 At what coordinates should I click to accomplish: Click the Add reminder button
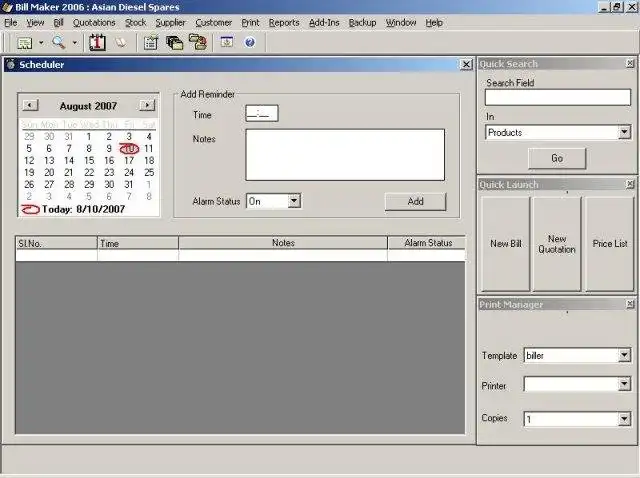pos(416,202)
